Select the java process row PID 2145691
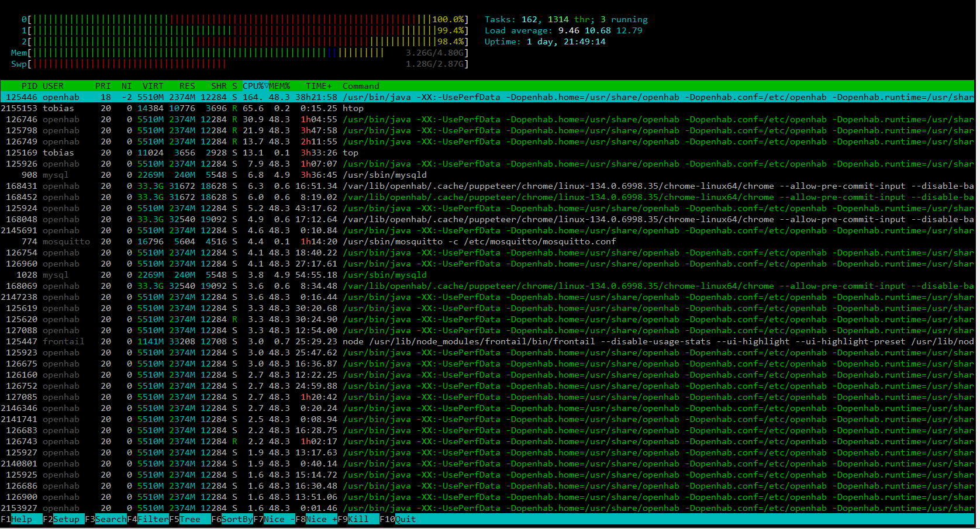 point(487,230)
